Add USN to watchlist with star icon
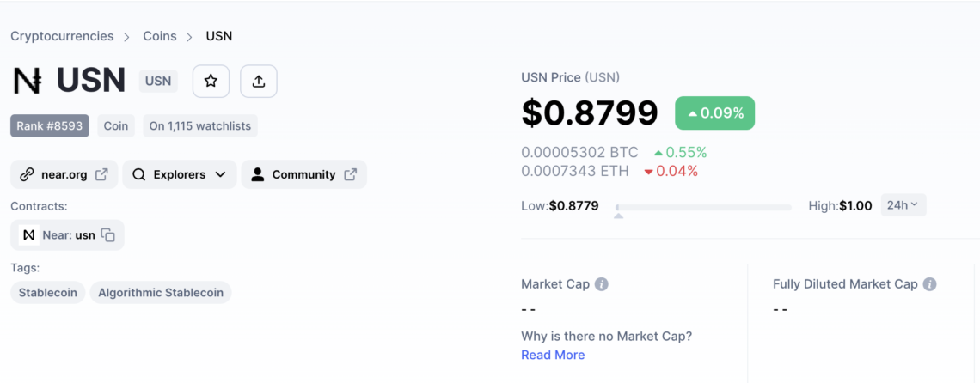Viewport: 980px width, 383px height. [x=211, y=82]
